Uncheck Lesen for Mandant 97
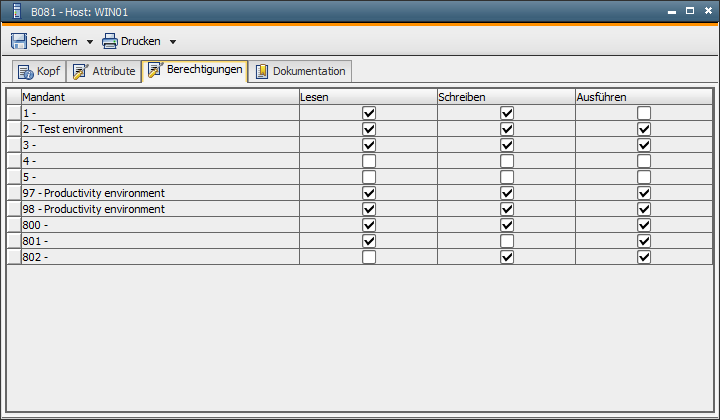The height and width of the screenshot is (420, 720). coord(369,193)
